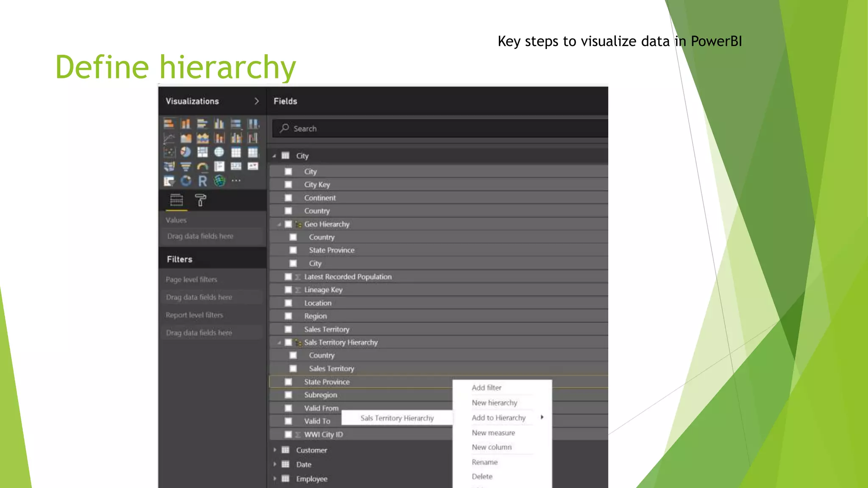The image size is (868, 488).
Task: Select the stacked column chart visualization
Action: (x=186, y=124)
